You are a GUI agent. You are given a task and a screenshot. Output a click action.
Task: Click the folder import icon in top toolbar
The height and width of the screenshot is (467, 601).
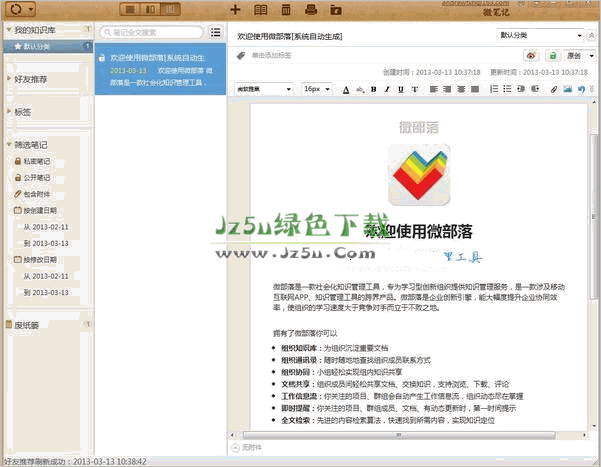point(336,10)
